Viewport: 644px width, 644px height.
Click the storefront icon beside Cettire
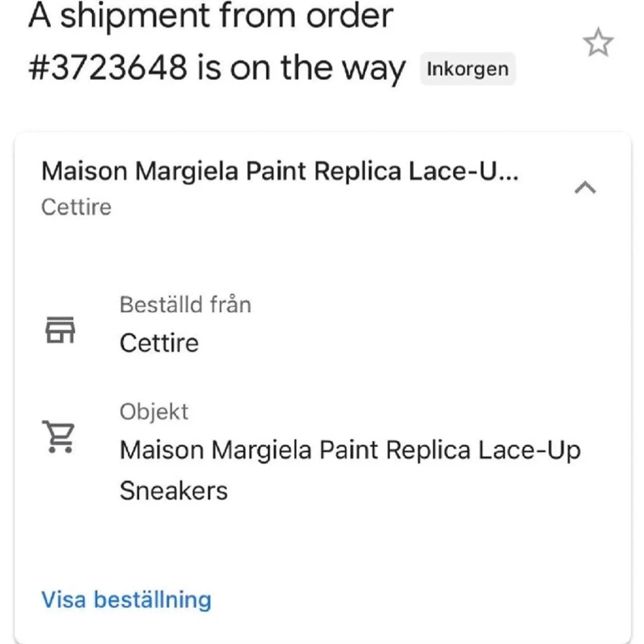coord(60,329)
